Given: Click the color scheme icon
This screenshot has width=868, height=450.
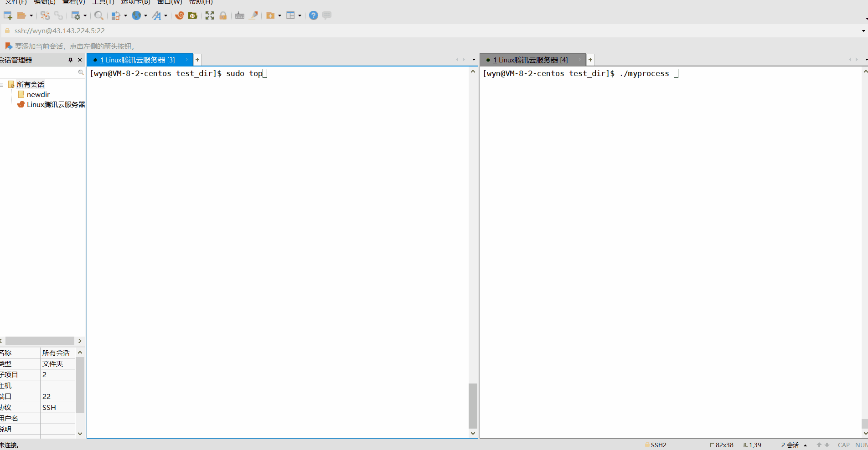Looking at the screenshot, I should coord(116,15).
